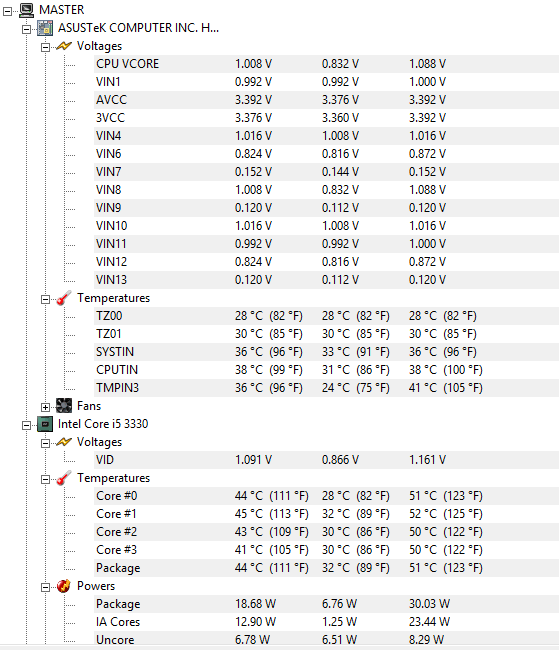Click the CPU Temperatures thermometer icon
The height and width of the screenshot is (650, 559).
[x=64, y=478]
